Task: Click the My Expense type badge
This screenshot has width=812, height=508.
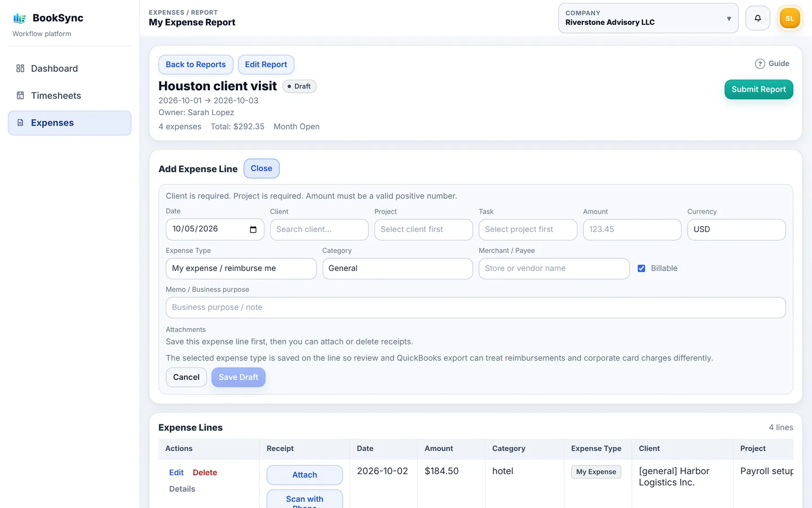Action: tap(596, 472)
